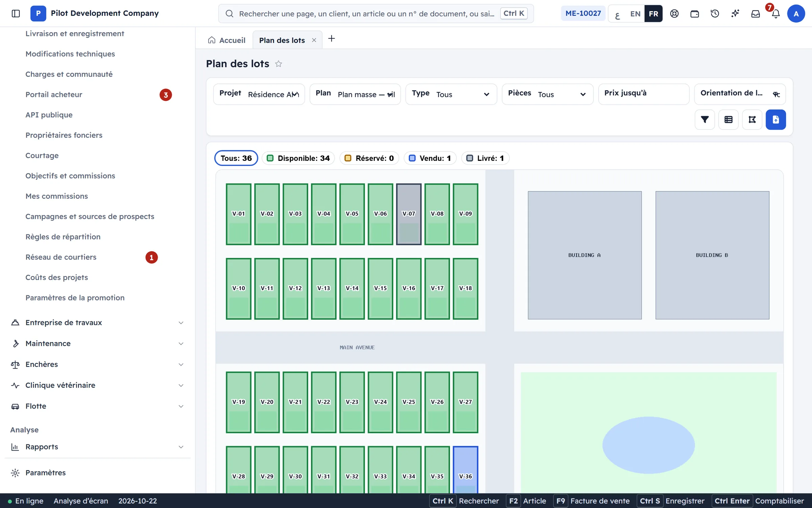This screenshot has height=508, width=812.
Task: Open the notifications bell
Action: click(776, 14)
